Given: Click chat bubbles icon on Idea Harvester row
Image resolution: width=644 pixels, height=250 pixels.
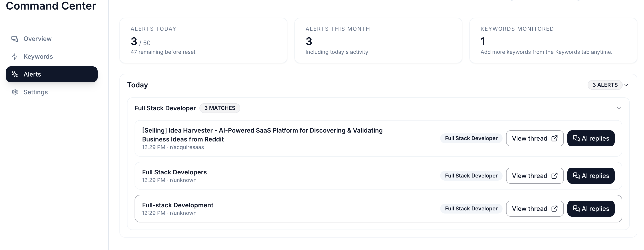Looking at the screenshot, I should click(576, 138).
